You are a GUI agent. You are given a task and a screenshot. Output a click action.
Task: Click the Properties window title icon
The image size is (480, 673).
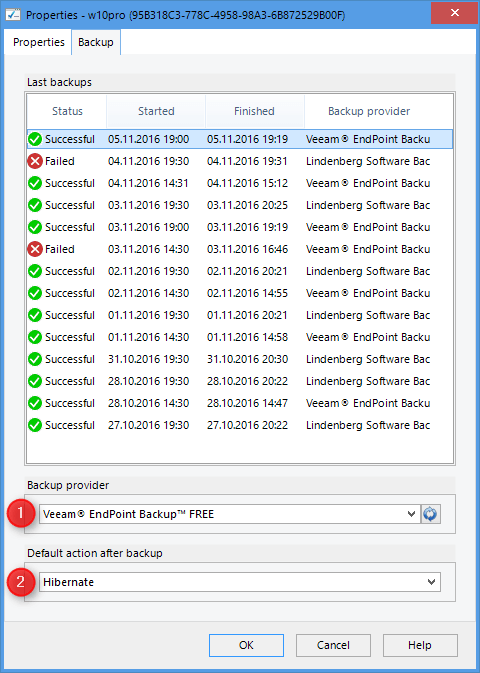[x=13, y=15]
